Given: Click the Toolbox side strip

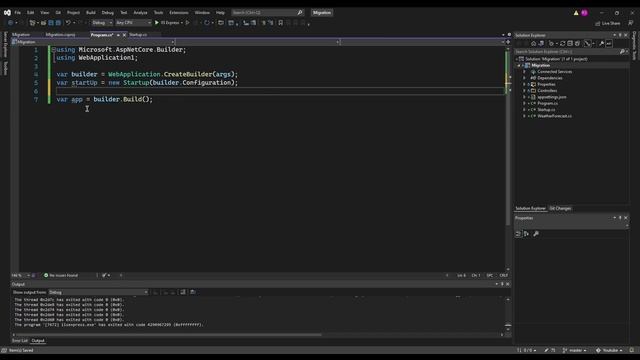Looking at the screenshot, I should [5, 68].
